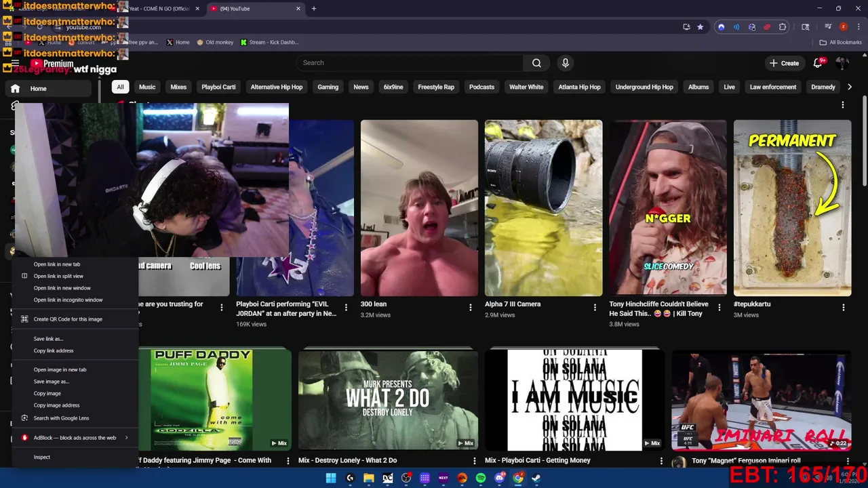Click the install app icon in address bar
The height and width of the screenshot is (488, 868).
(686, 27)
